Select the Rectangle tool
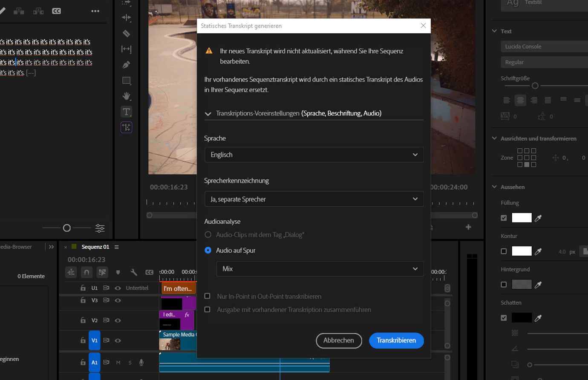Screen dimensions: 588x380 click(x=126, y=81)
